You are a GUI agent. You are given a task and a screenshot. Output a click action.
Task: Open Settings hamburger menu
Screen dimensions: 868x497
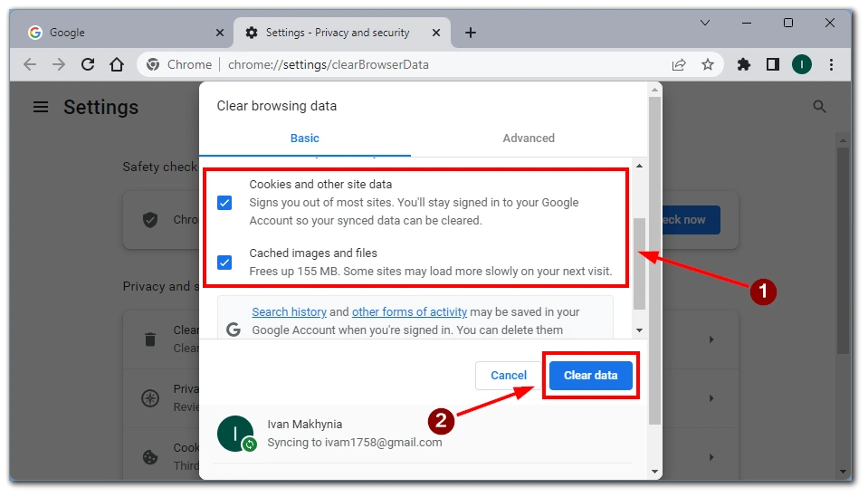41,107
